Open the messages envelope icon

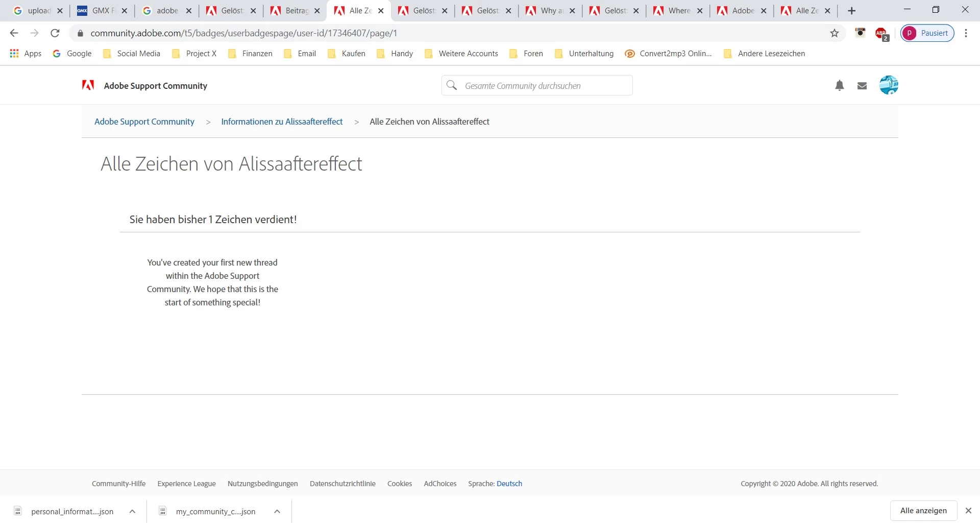(x=862, y=86)
